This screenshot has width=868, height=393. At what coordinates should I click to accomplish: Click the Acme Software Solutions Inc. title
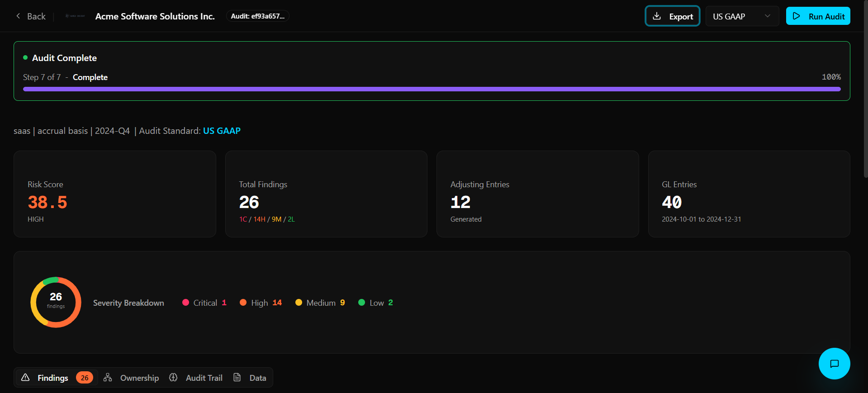coord(155,16)
